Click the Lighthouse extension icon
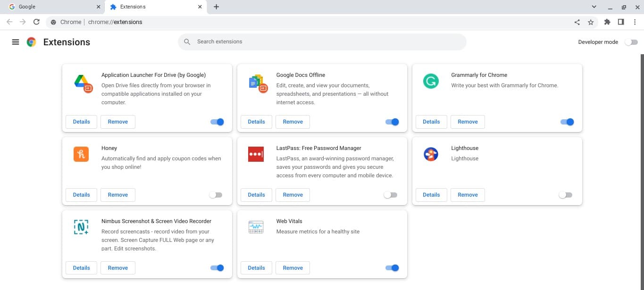Screen dimensions: 644x290 coord(431,154)
